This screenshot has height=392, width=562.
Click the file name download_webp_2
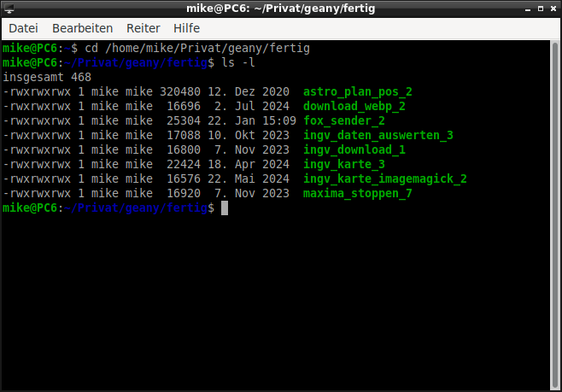click(x=354, y=106)
